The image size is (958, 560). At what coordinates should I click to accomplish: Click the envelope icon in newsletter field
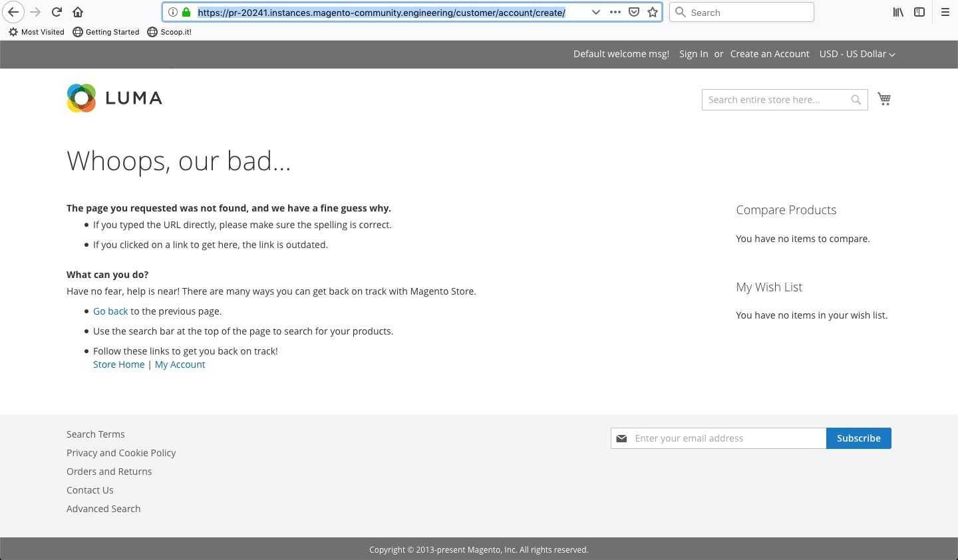click(621, 438)
